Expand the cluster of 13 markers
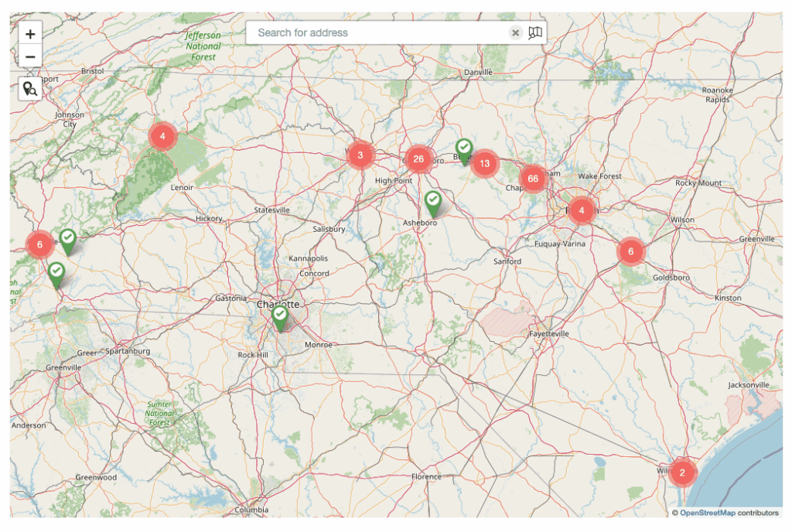792x532 pixels. 484,163
